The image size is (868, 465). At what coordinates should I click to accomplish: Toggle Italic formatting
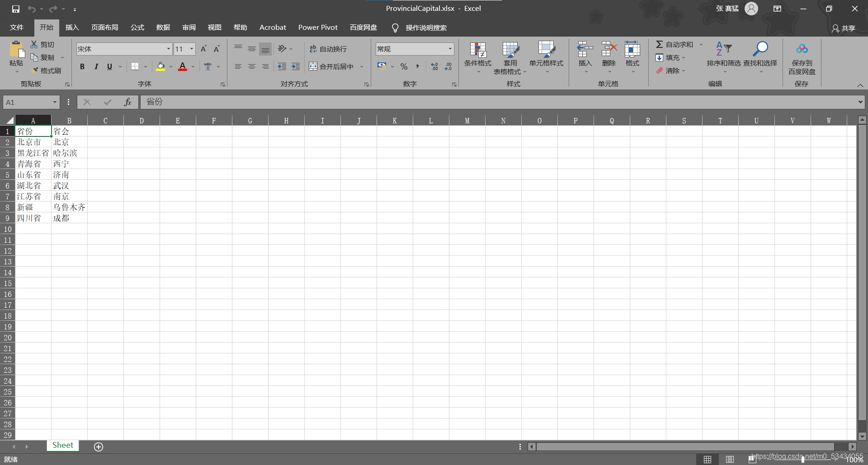click(96, 66)
